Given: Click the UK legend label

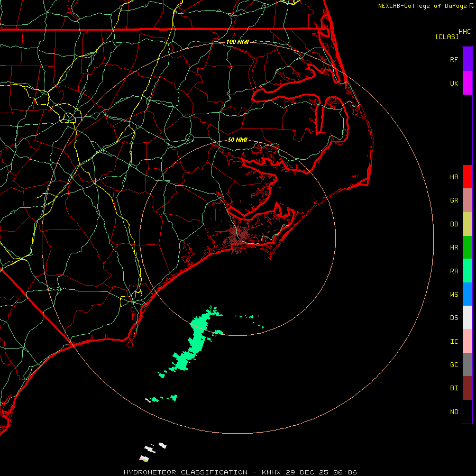Looking at the screenshot, I should tap(454, 83).
